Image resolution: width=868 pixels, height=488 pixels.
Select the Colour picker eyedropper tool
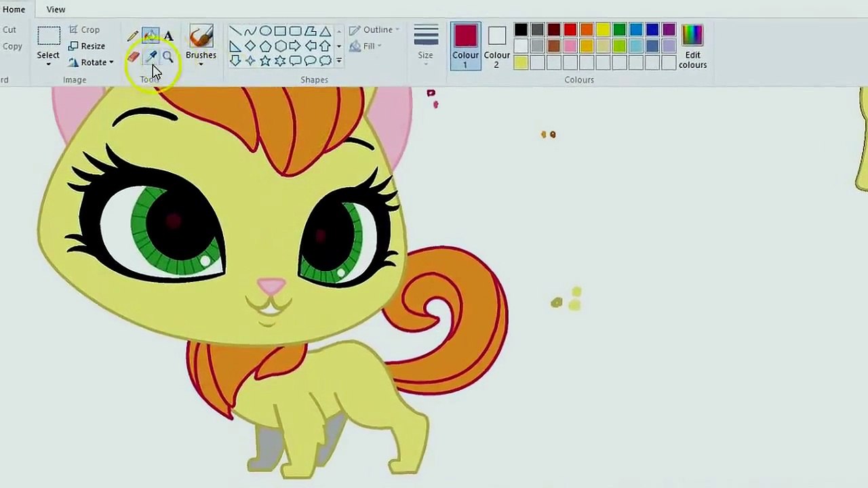151,58
